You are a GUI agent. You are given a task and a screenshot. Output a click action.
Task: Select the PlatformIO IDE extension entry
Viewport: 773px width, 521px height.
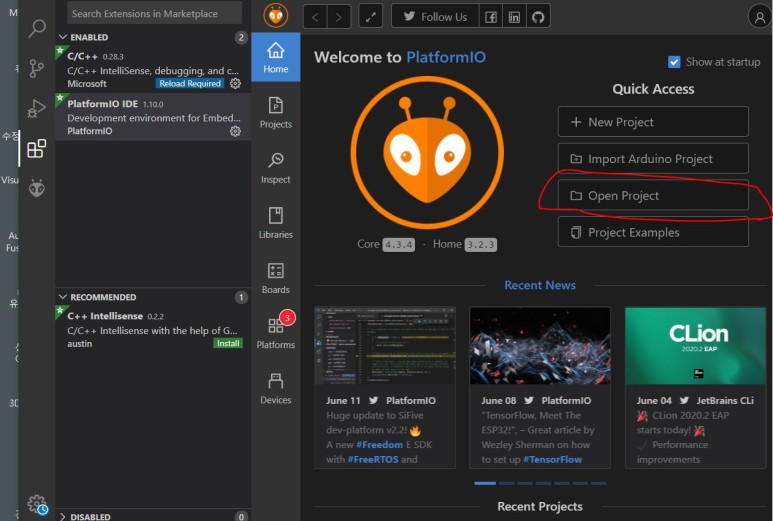153,117
